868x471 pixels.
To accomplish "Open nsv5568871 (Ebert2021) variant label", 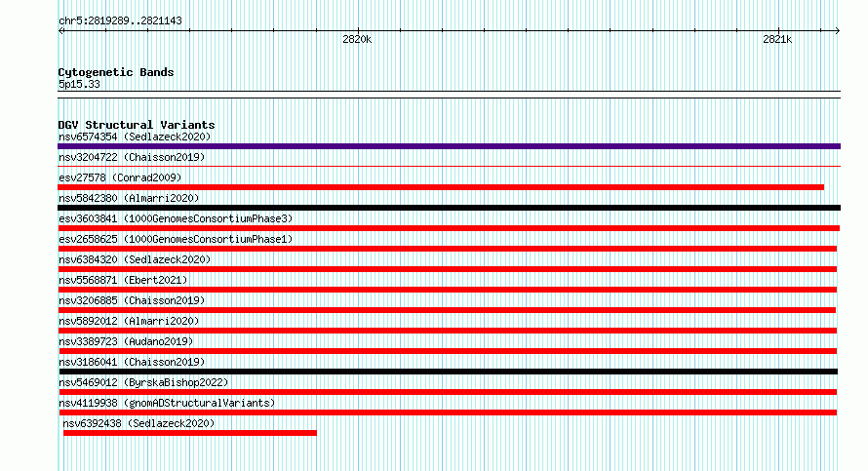I will [123, 280].
